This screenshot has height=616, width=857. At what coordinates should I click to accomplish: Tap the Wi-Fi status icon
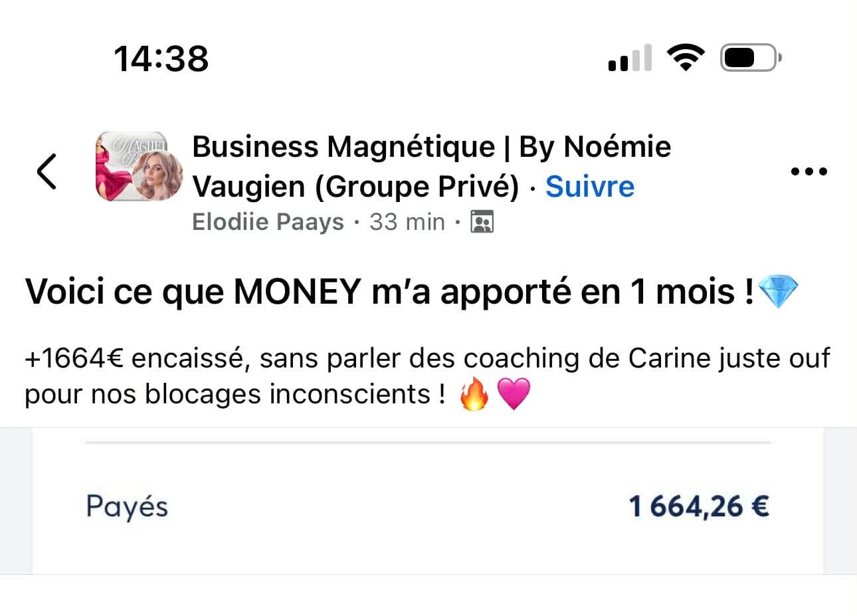point(686,58)
